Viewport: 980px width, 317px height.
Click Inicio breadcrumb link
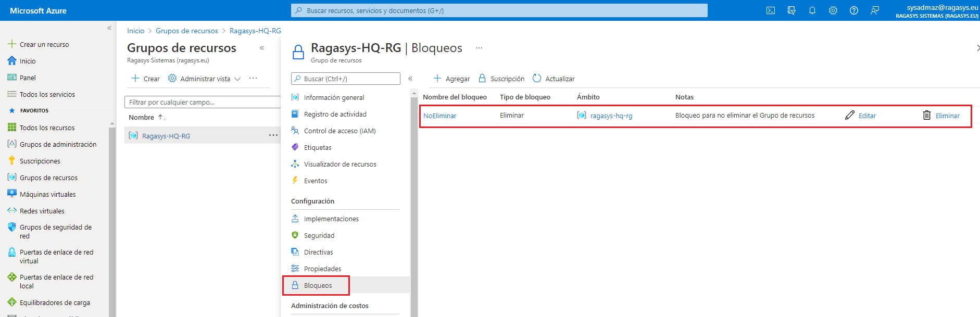tap(135, 31)
